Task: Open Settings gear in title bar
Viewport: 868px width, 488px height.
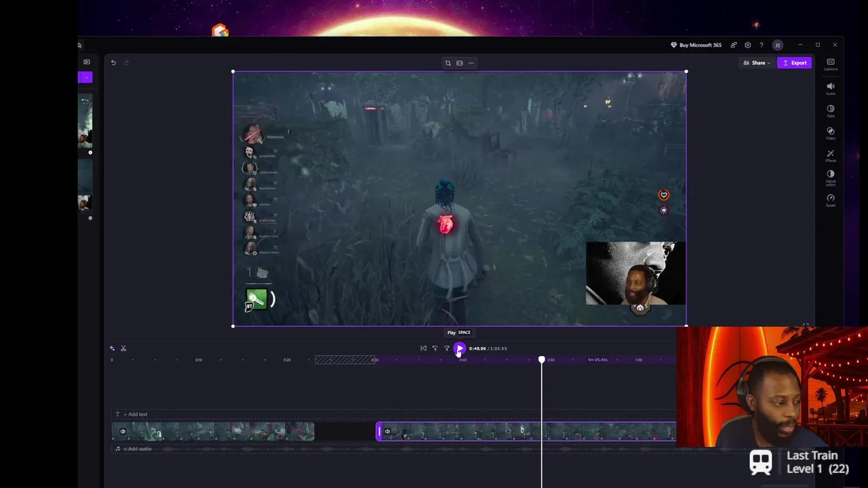Action: 748,45
